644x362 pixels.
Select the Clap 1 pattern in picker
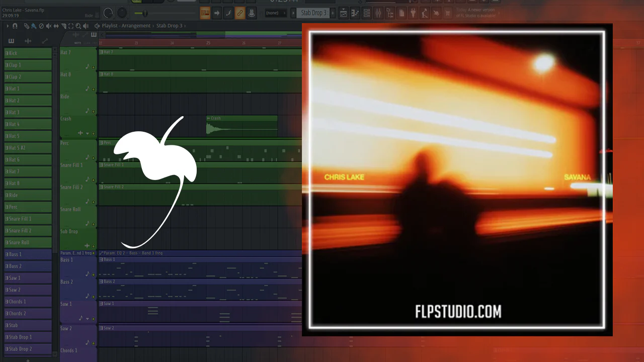[x=28, y=65]
